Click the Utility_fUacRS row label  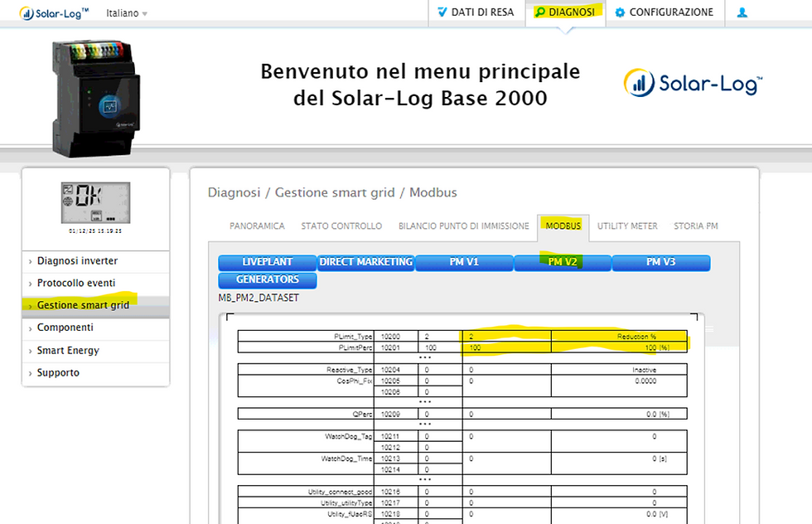[x=350, y=514]
